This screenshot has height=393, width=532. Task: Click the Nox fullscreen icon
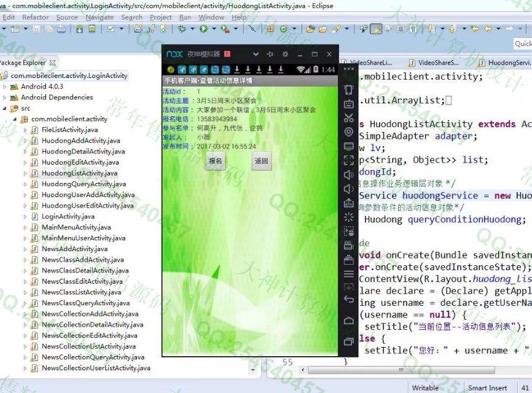349,160
